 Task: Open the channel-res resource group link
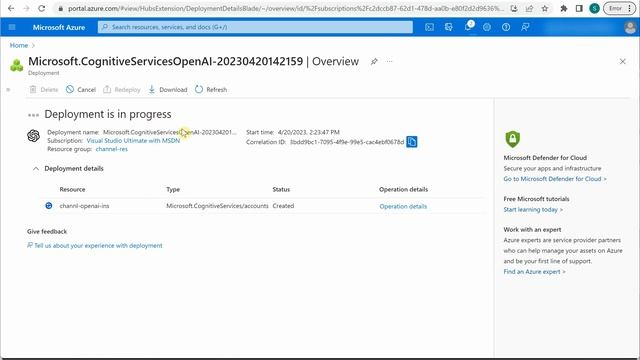coord(112,149)
